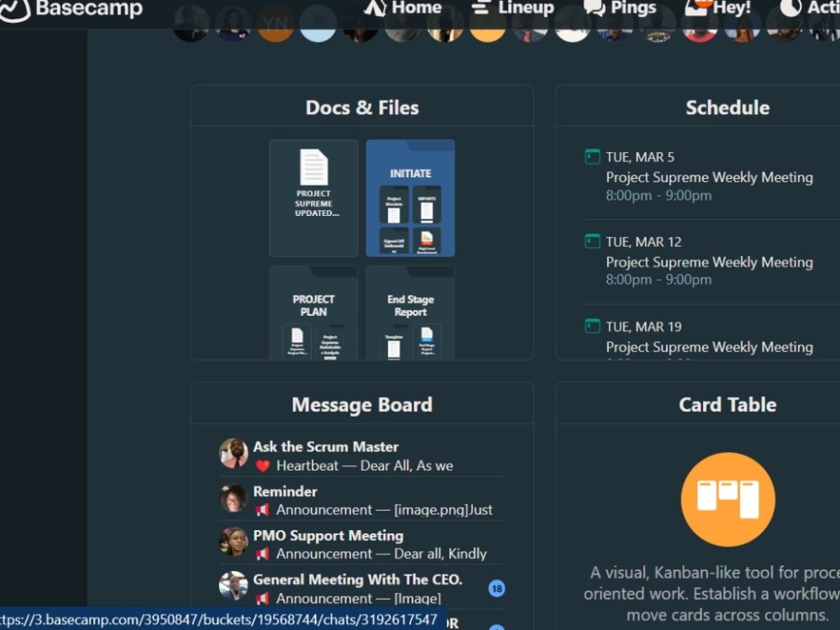Open the Reminder announcement message
The height and width of the screenshot is (630, 840).
[362, 500]
